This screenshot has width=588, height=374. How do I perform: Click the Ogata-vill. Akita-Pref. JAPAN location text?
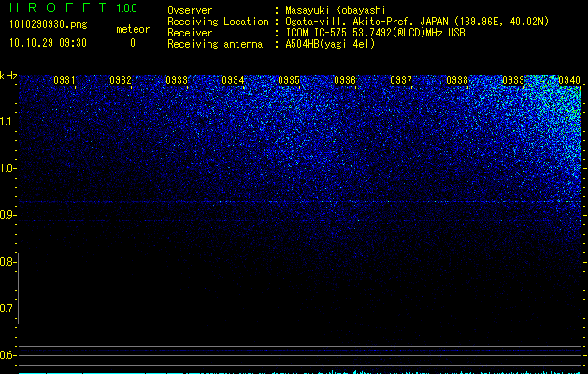[417, 22]
